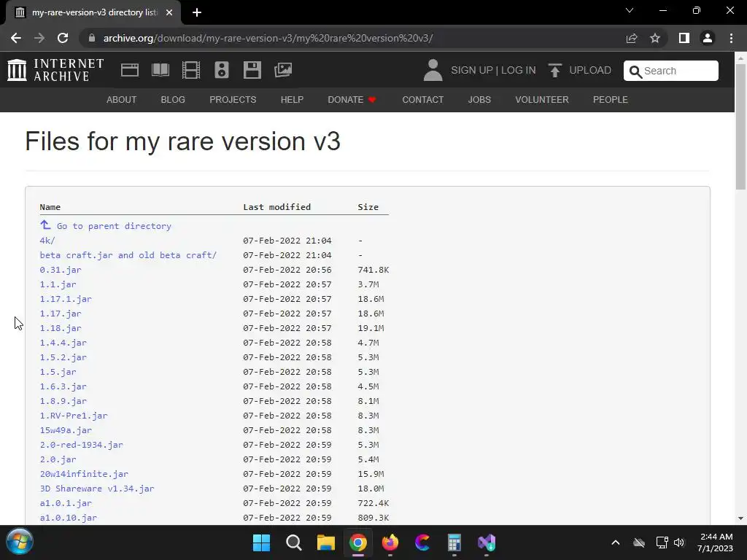Viewport: 747px width, 560px height.
Task: Open the HELP menu item
Action: [292, 99]
